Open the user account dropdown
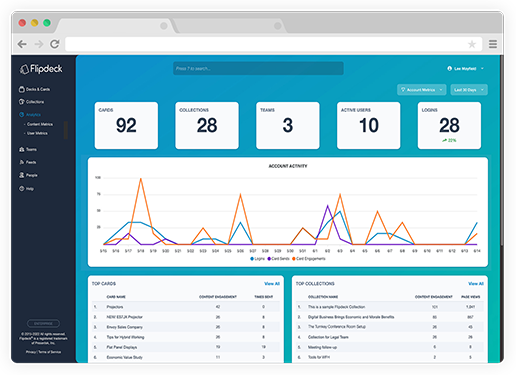 465,69
